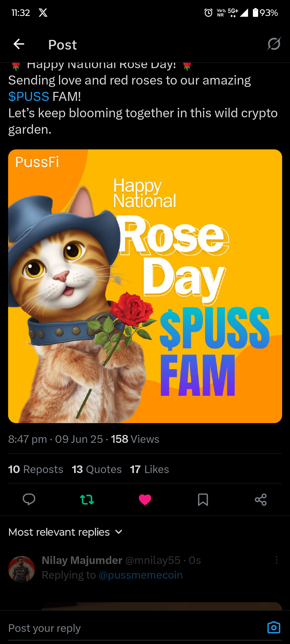The image size is (290, 644).
Task: Open the @pussmemecoin mention link
Action: click(140, 575)
